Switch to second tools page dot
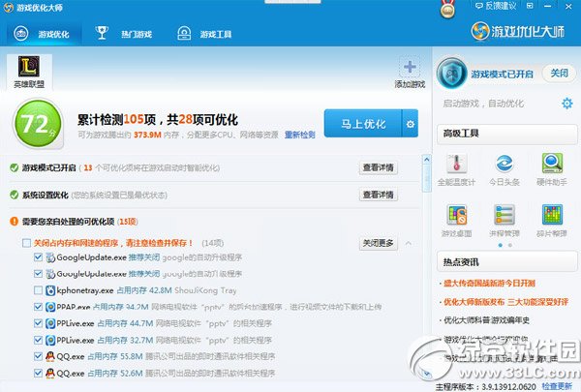This screenshot has height=392, width=581. coord(510,245)
